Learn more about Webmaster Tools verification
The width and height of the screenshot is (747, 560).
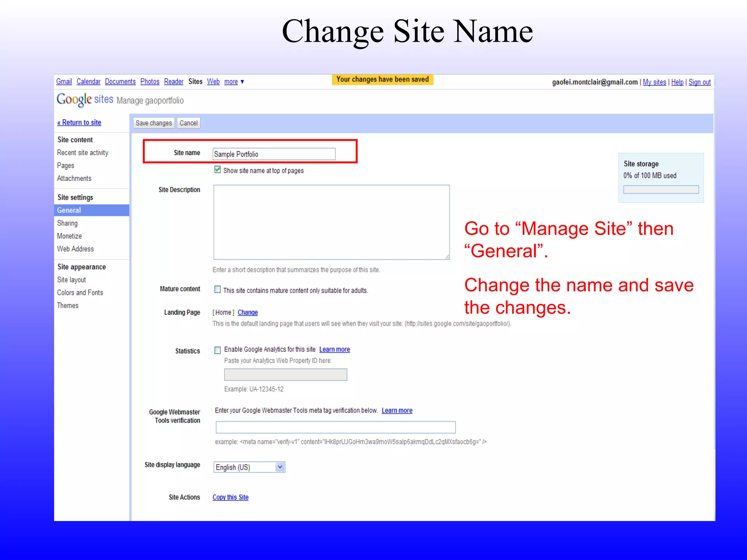click(x=397, y=411)
